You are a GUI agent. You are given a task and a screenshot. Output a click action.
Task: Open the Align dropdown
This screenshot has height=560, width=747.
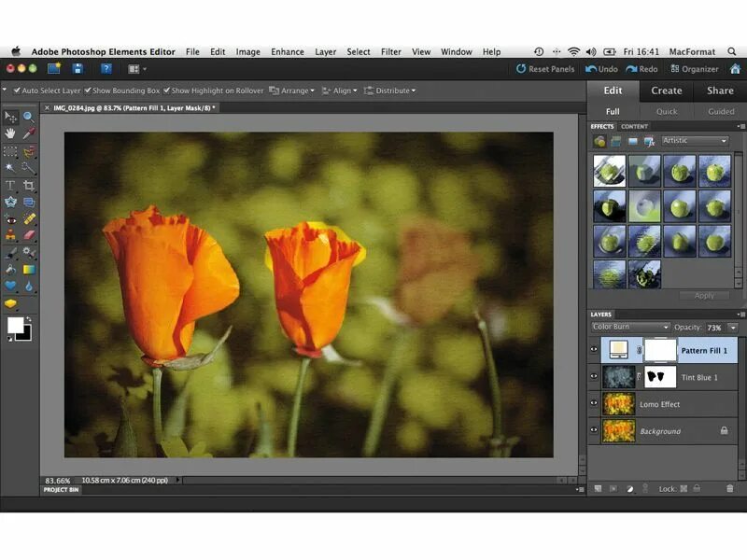coord(339,91)
